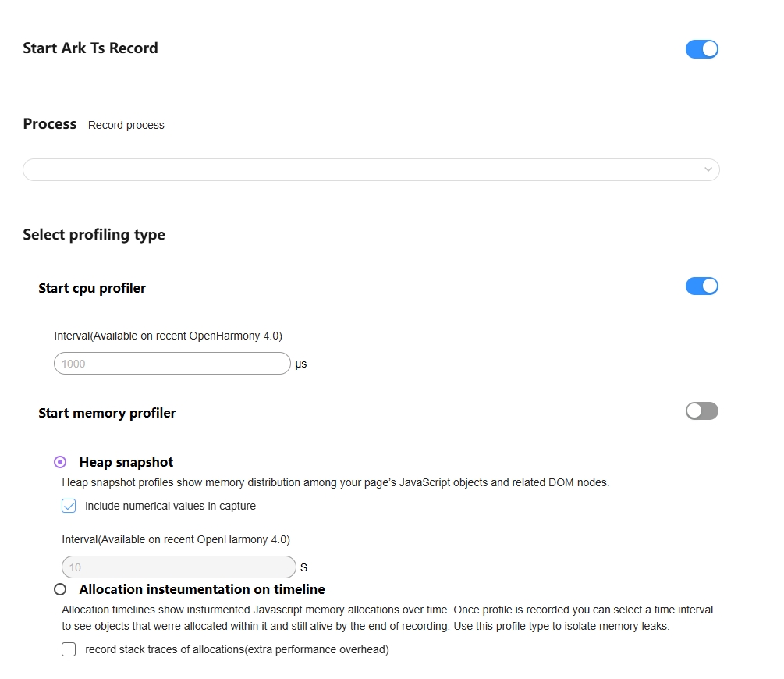
Task: Click the "Record process" hint text
Action: pos(126,125)
